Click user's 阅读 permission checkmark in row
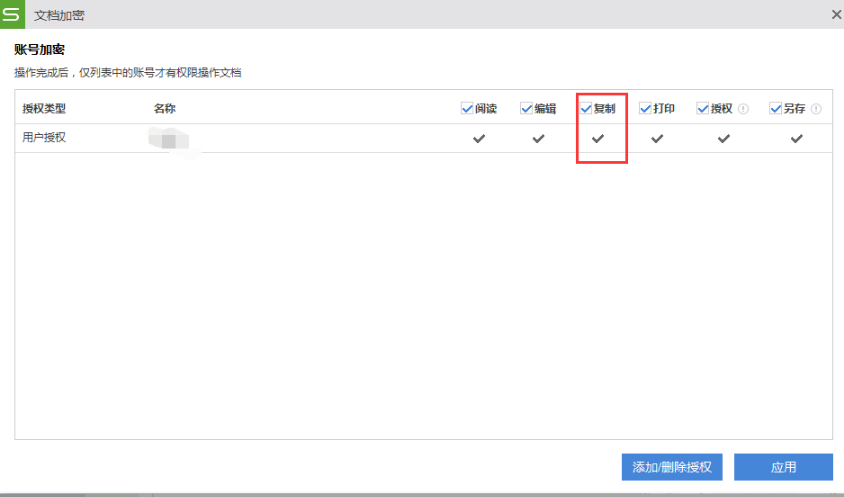This screenshot has height=497, width=844. (479, 139)
